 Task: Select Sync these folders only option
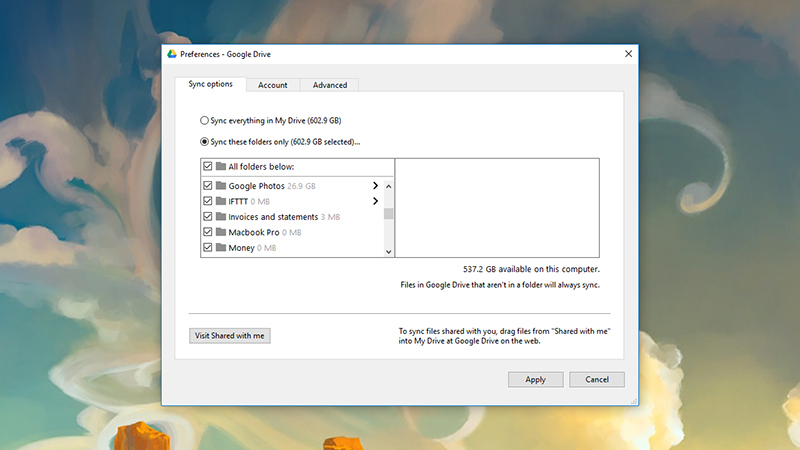pos(204,141)
